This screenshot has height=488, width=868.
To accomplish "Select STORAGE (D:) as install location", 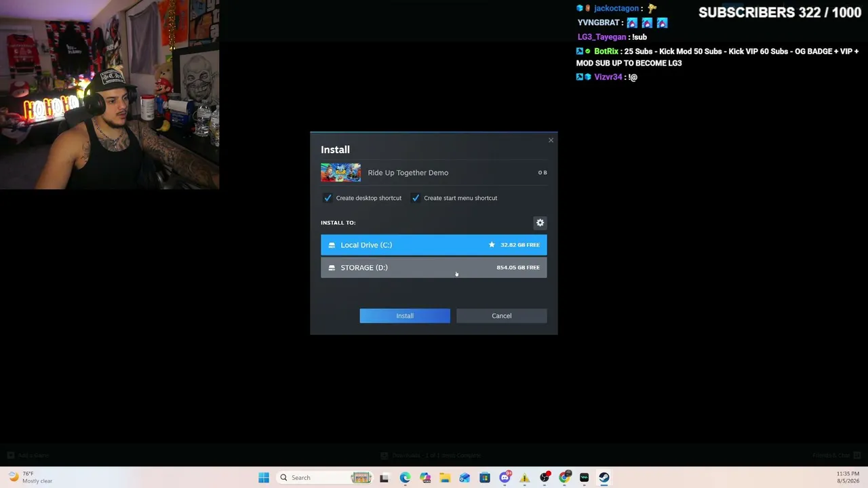I will [x=434, y=268].
